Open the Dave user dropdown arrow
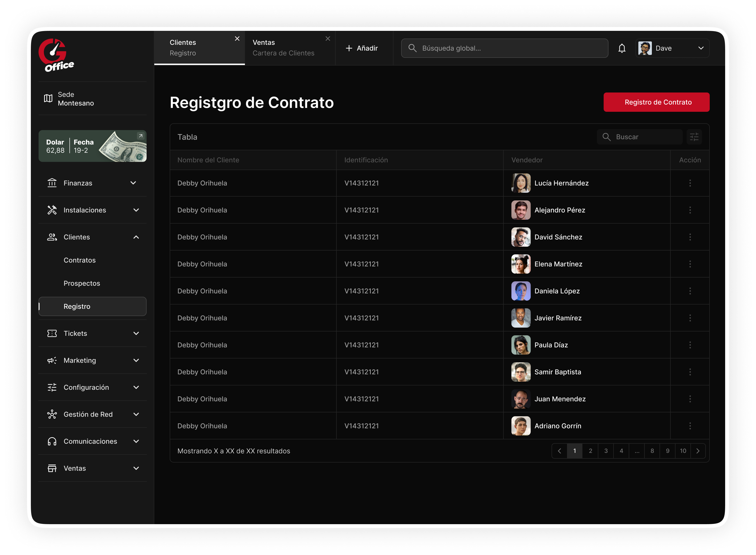The image size is (756, 555). tap(701, 48)
